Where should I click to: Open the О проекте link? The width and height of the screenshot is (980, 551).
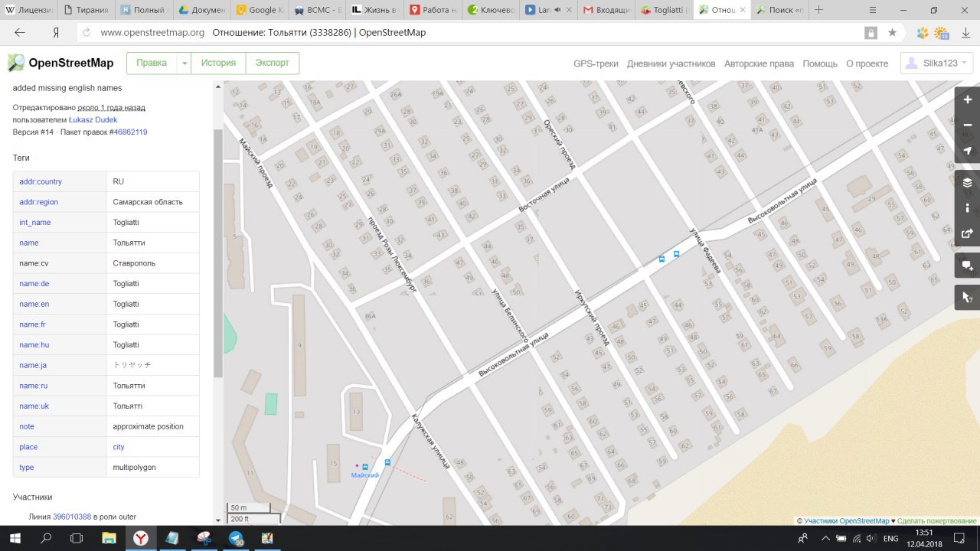(x=867, y=64)
